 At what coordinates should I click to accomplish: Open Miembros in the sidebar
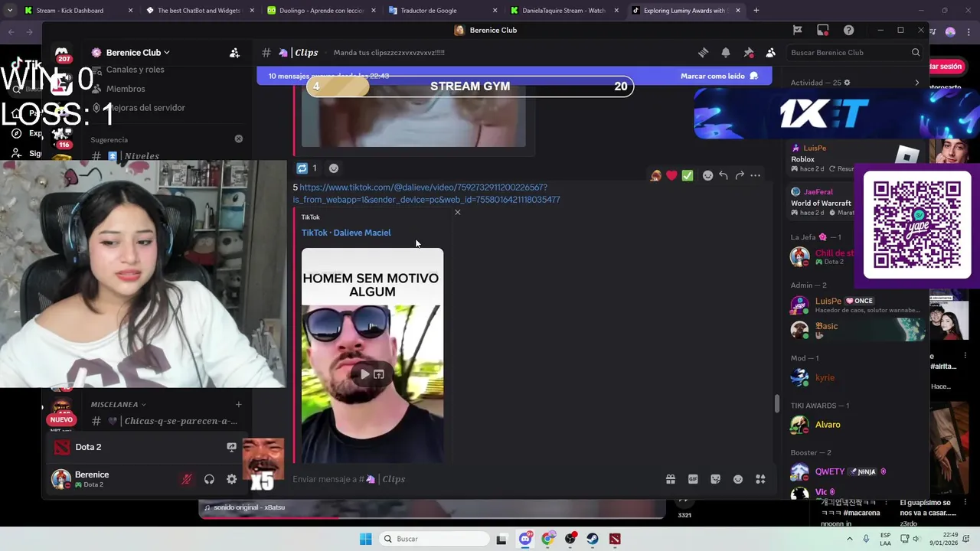click(x=126, y=89)
